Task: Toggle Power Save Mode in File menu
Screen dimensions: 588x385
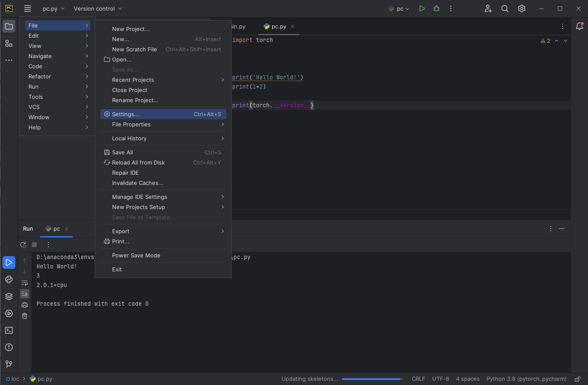Action: 163,255
